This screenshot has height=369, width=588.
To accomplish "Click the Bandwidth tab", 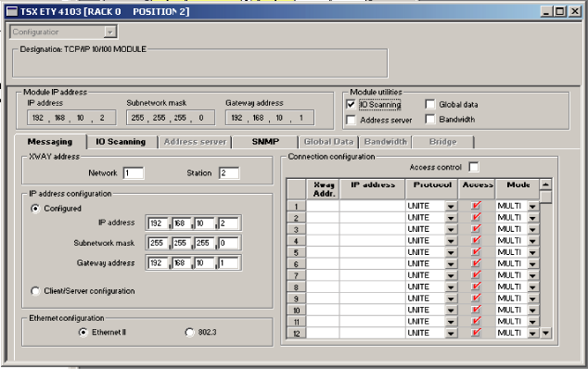I will click(386, 142).
